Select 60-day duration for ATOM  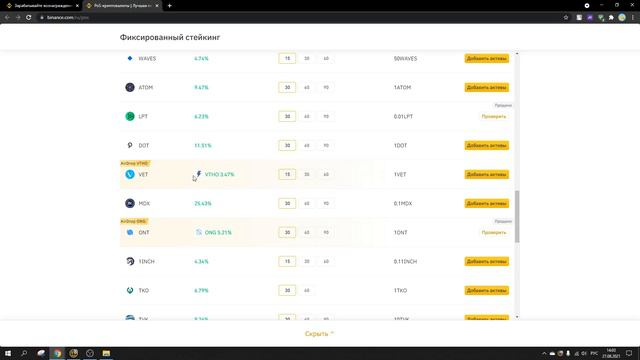[x=307, y=87]
